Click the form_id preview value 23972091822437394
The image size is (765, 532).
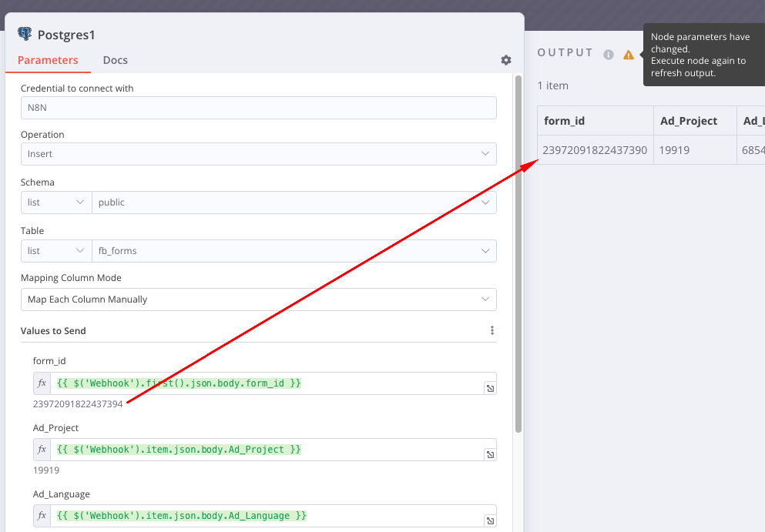(x=78, y=403)
